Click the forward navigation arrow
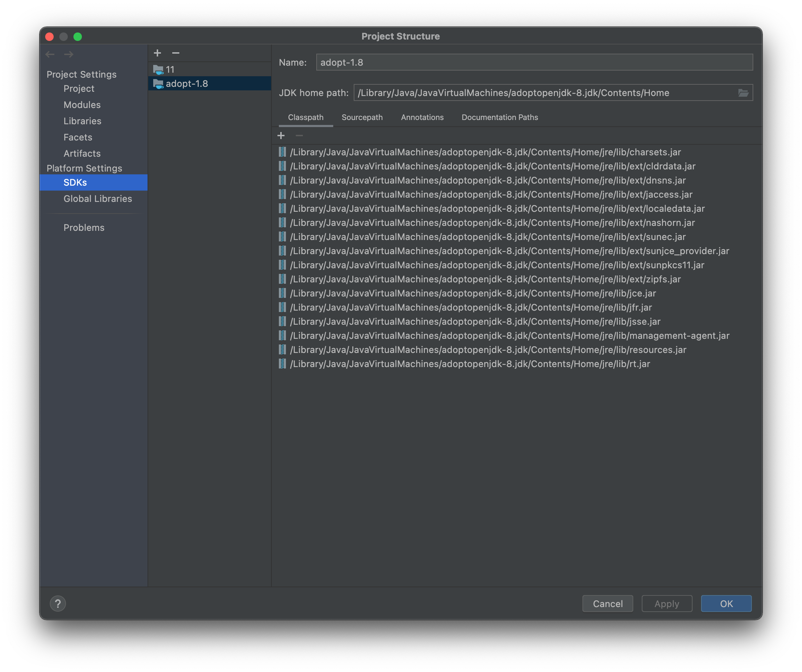 [x=69, y=55]
